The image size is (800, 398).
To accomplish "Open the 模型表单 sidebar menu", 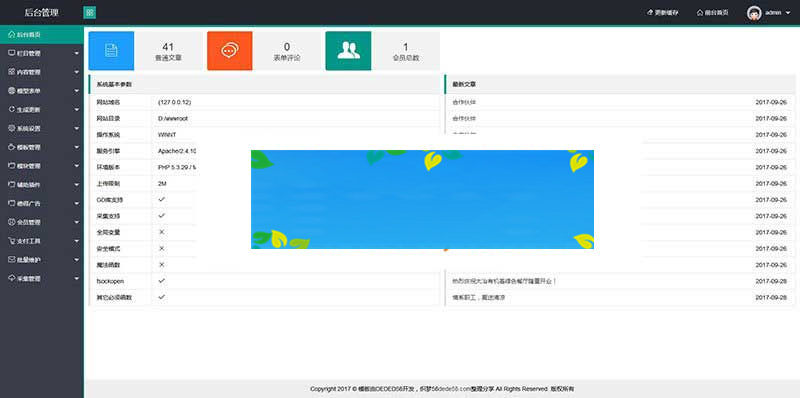I will tap(42, 91).
